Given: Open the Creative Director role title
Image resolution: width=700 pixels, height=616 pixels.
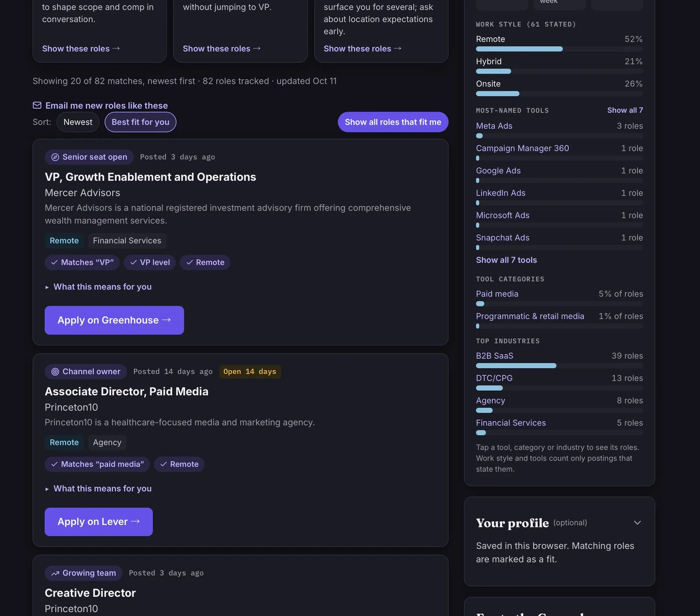Looking at the screenshot, I should coord(90,593).
